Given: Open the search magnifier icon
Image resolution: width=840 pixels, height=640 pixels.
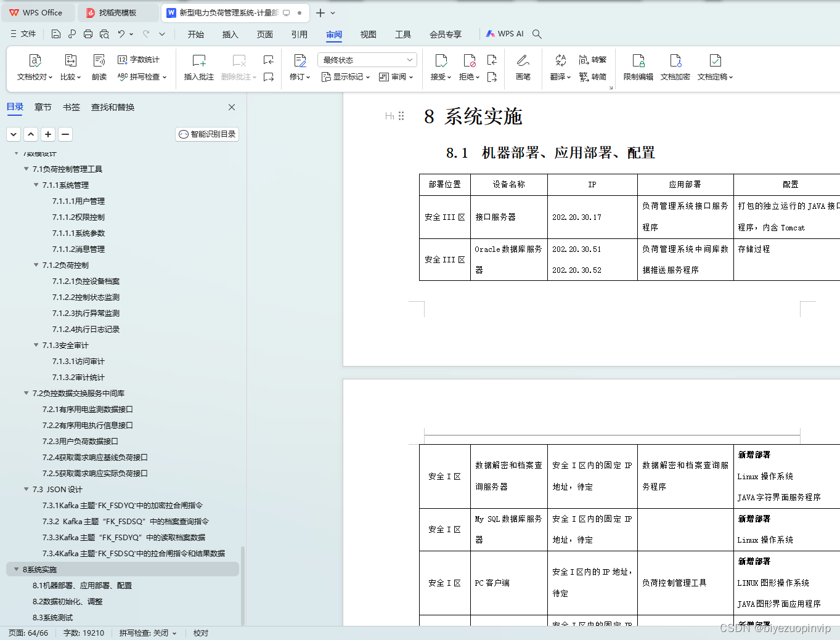Looking at the screenshot, I should [537, 34].
